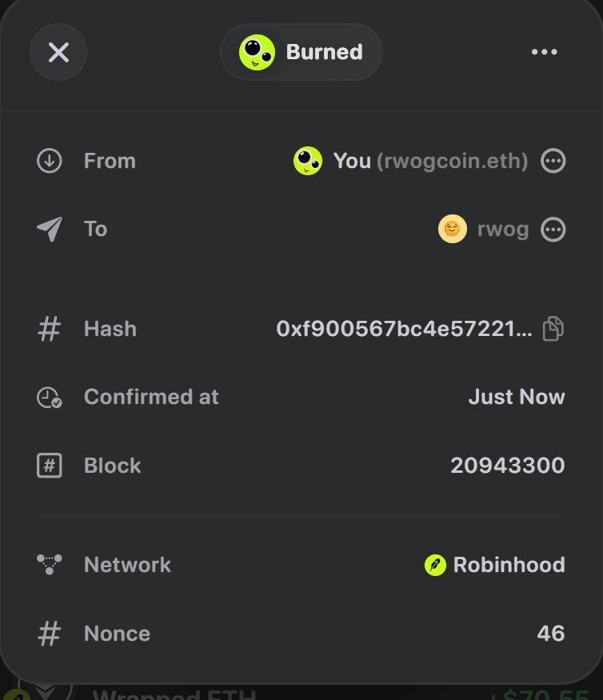
Task: Click the rwog sun avatar
Action: pyautogui.click(x=453, y=229)
